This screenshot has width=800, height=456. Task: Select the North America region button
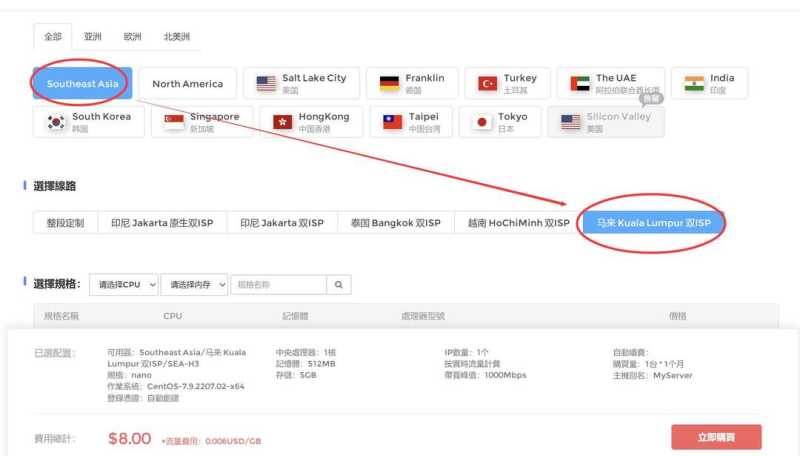(x=187, y=84)
